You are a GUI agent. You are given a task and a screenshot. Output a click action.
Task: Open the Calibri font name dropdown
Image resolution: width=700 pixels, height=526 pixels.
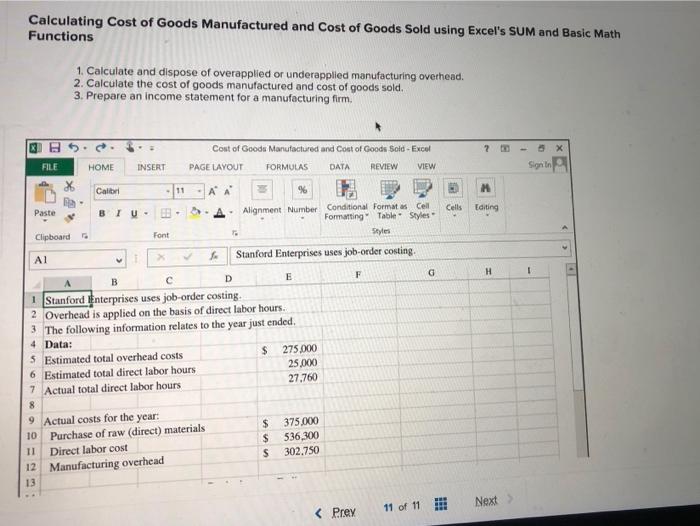coord(168,191)
